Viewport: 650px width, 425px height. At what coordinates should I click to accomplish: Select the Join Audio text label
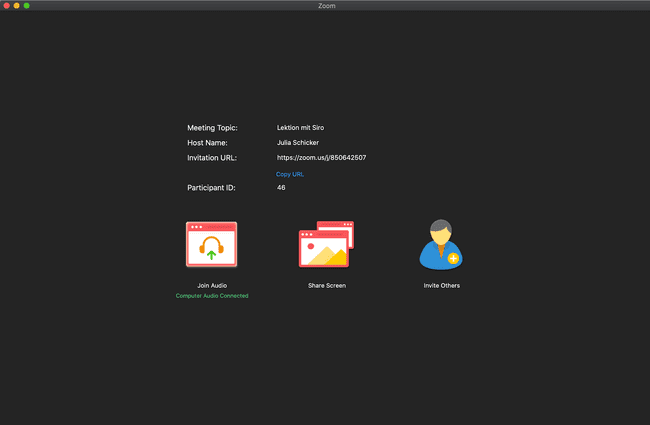click(211, 286)
